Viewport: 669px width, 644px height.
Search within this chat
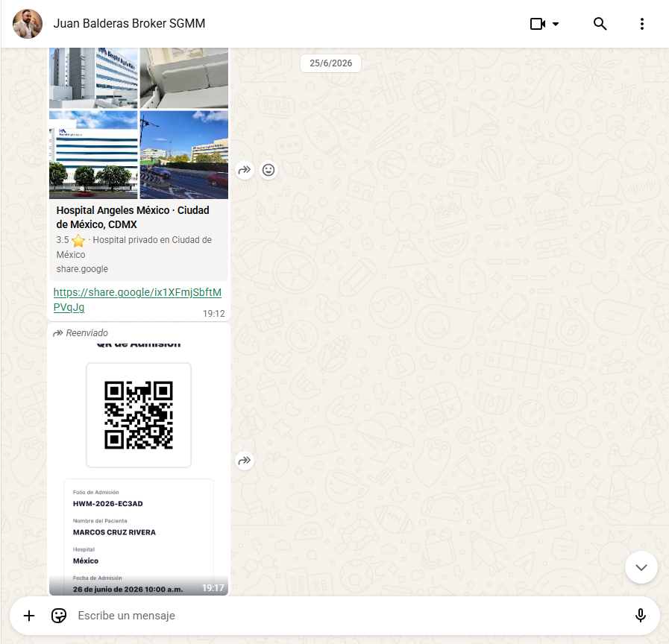coord(600,24)
